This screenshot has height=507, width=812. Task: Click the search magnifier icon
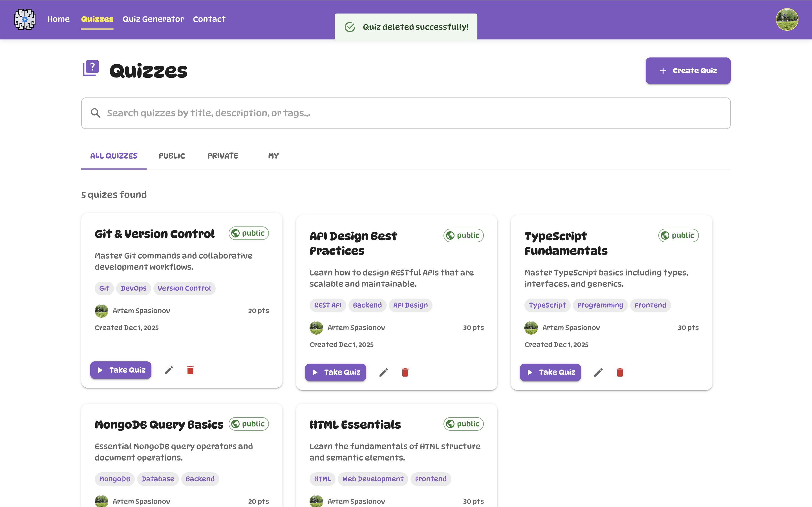click(x=96, y=113)
